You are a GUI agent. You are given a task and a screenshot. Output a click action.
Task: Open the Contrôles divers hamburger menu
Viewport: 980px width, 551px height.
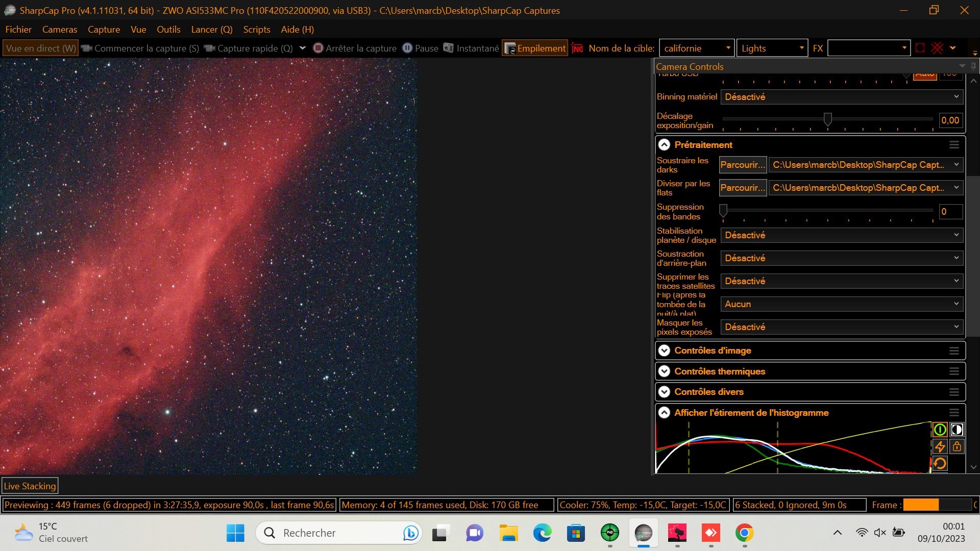pos(954,392)
